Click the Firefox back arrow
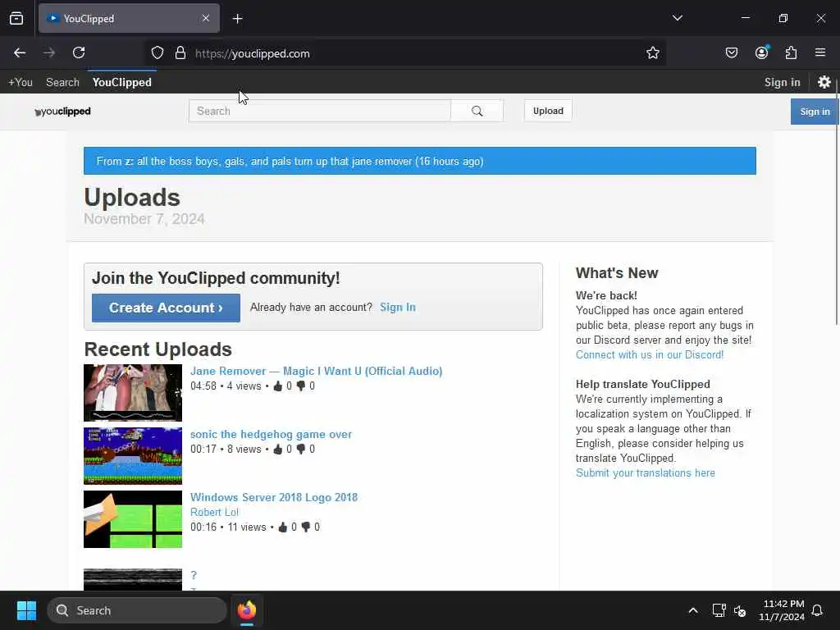 tap(20, 52)
